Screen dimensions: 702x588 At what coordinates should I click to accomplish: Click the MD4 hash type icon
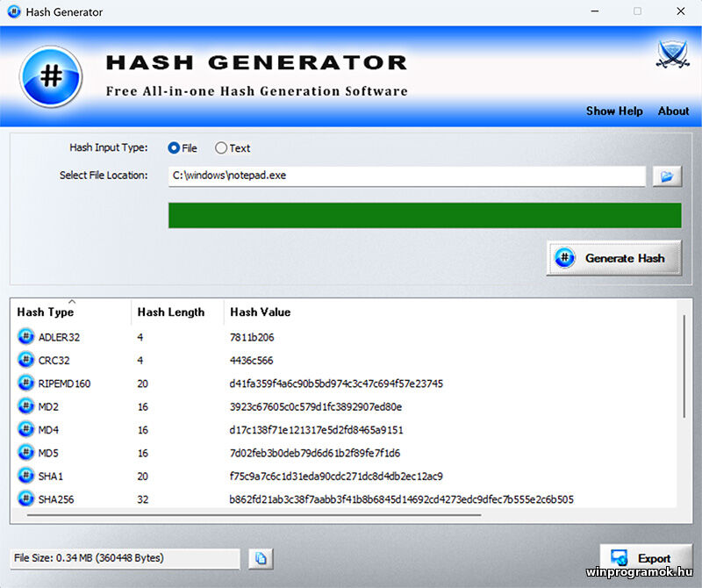(24, 430)
